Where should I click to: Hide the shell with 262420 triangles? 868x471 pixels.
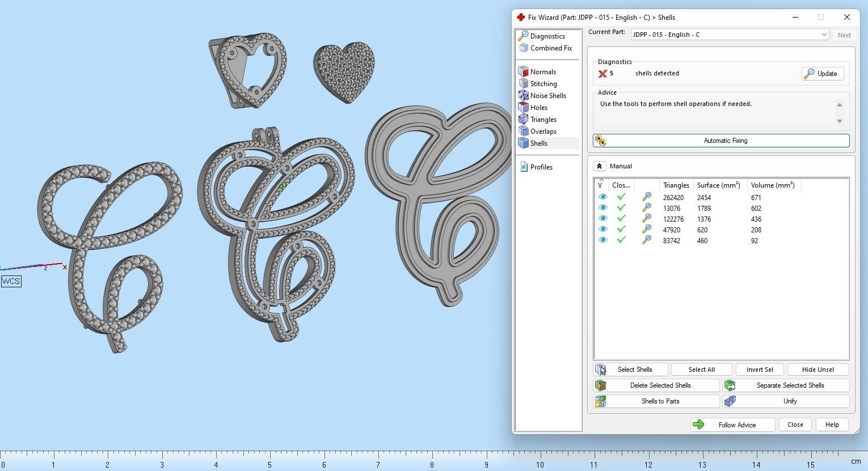(602, 197)
